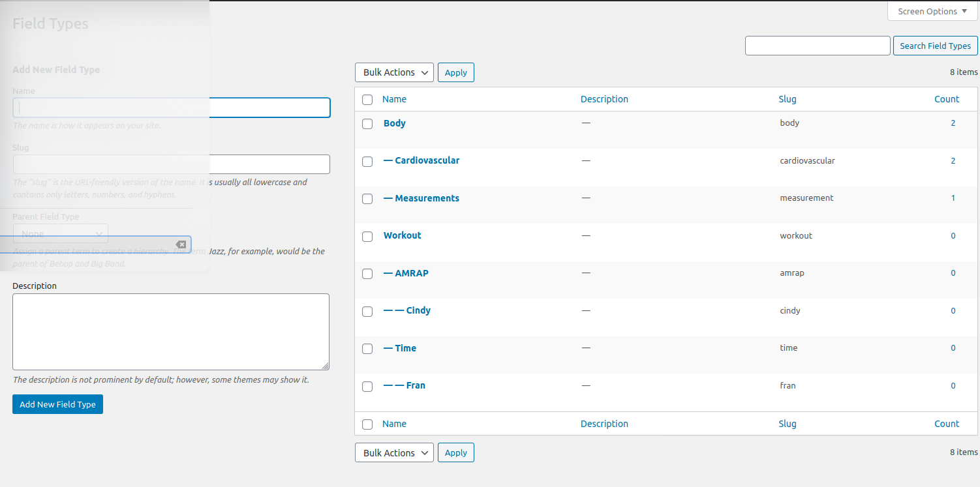Open the Cardiovascular field type link
Screen dimensions: 980x487
tap(427, 160)
